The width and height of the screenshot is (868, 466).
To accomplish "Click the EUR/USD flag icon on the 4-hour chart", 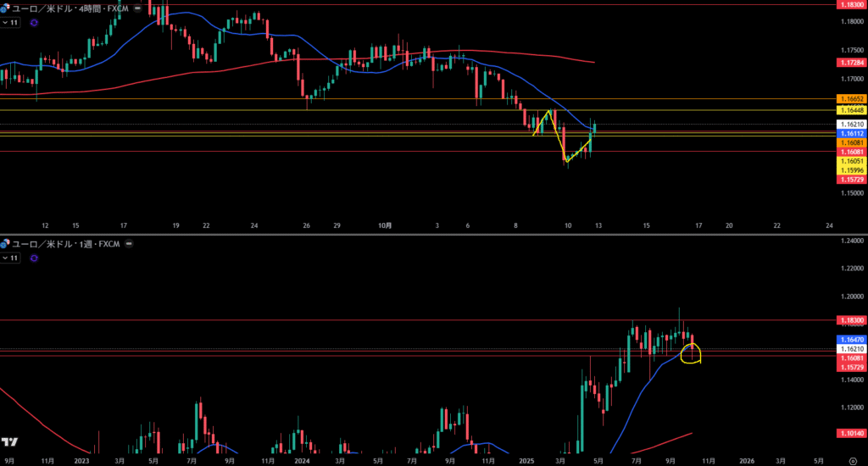I will tap(5, 7).
